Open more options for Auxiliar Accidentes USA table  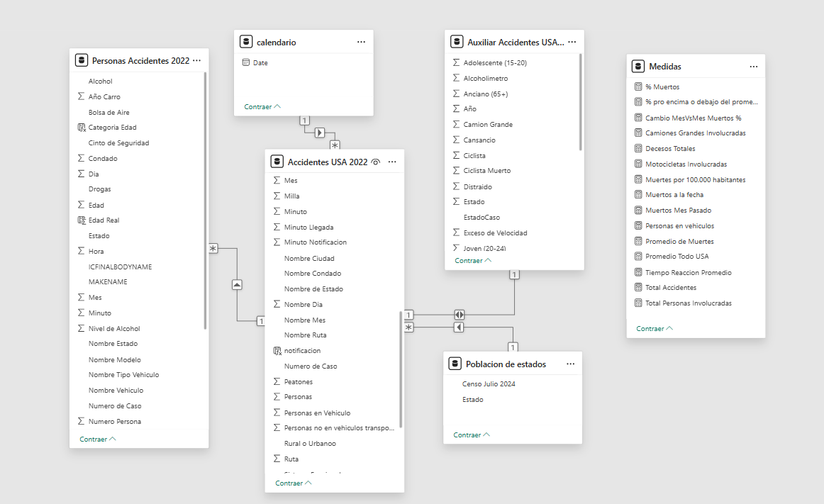572,43
